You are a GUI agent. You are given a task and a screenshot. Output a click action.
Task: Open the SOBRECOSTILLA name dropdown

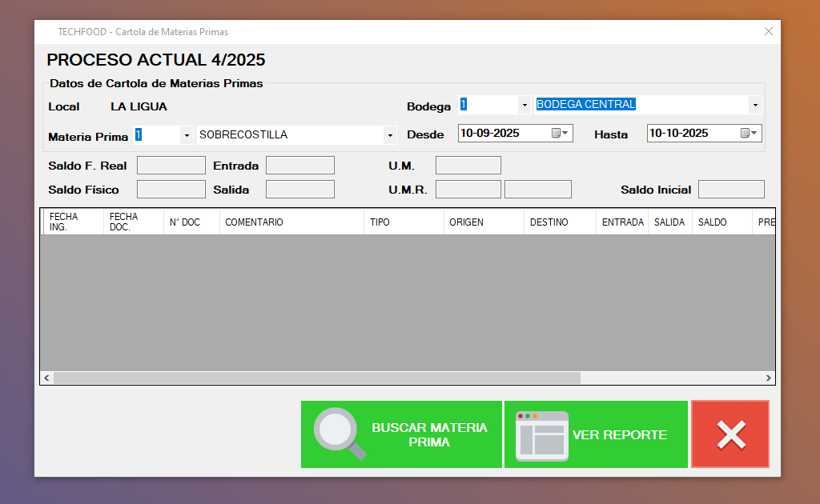click(390, 135)
